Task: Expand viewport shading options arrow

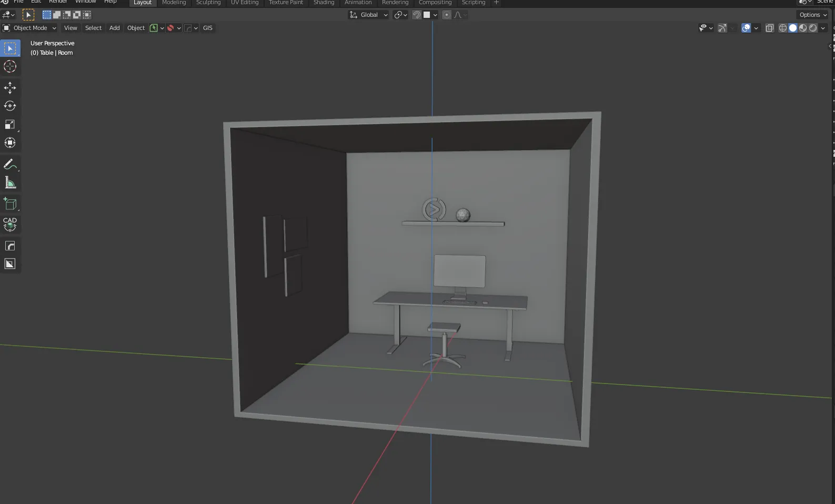Action: 823,28
